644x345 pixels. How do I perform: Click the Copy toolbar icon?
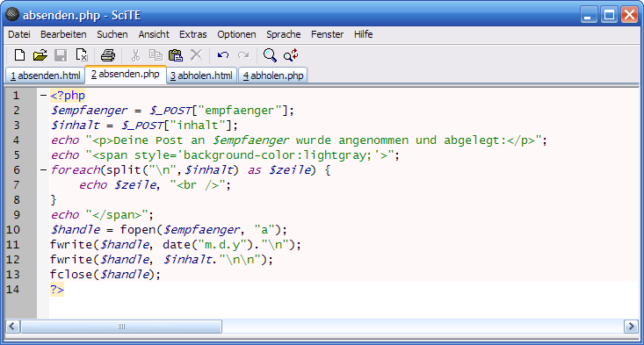[156, 55]
